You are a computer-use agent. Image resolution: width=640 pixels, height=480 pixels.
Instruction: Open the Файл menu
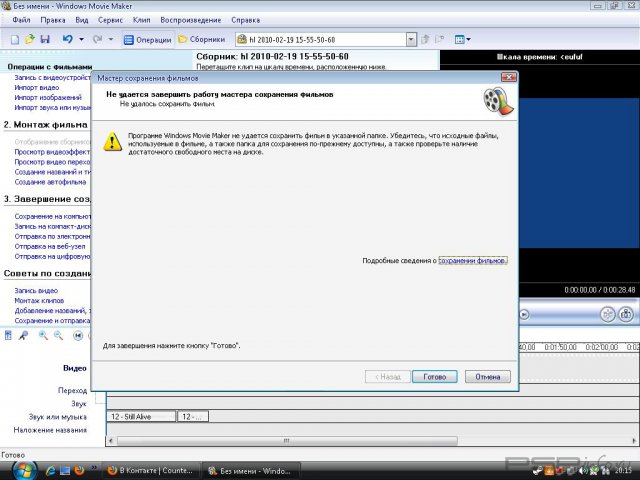pos(21,20)
